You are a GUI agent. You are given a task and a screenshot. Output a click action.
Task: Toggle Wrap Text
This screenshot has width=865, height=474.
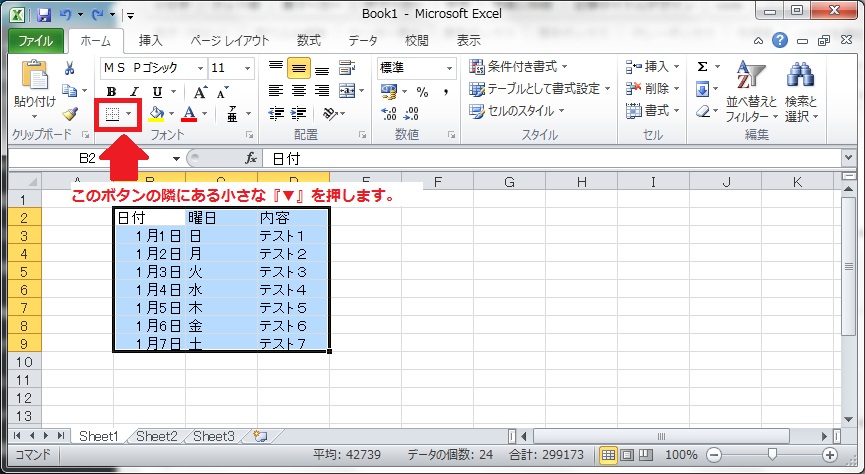pos(346,68)
